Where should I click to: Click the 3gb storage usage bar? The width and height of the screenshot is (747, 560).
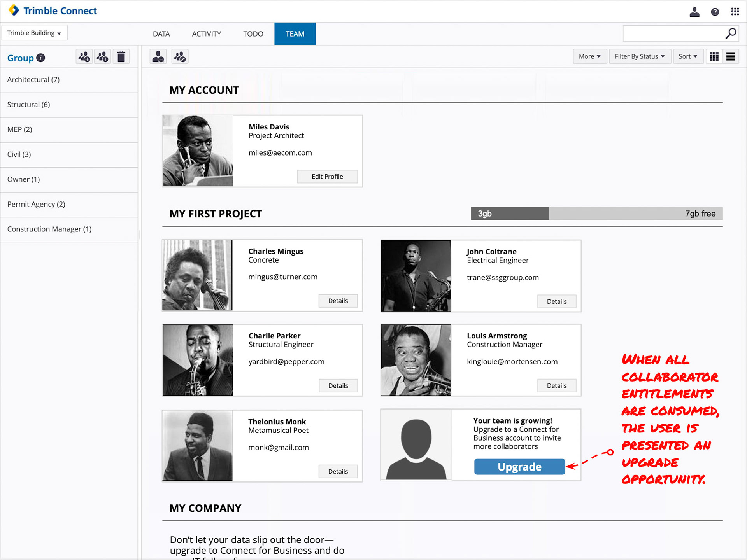pyautogui.click(x=510, y=213)
